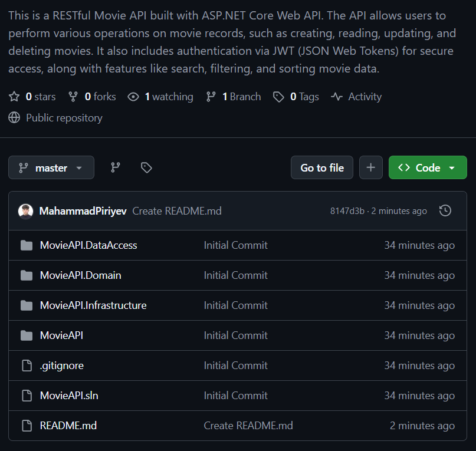Image resolution: width=476 pixels, height=451 pixels.
Task: Expand the green Code dropdown
Action: [x=428, y=168]
